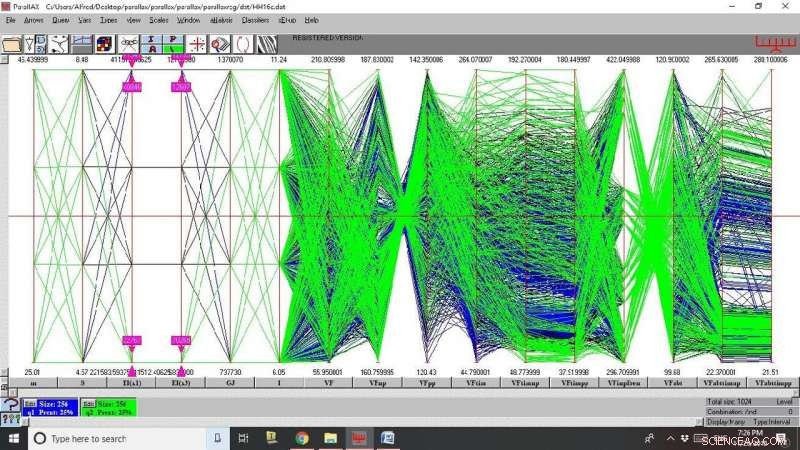Click Edit on blue q1 query box
Viewport: 800px width, 450px height.
pyautogui.click(x=30, y=404)
